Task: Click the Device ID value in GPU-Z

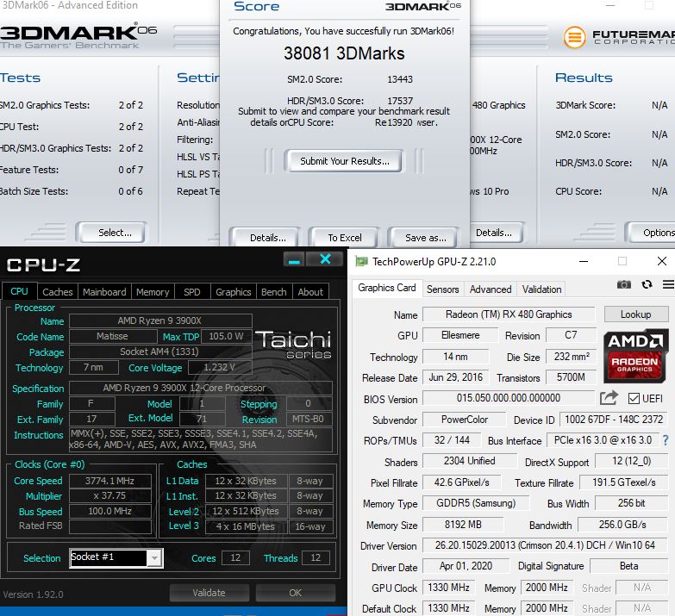Action: (x=614, y=419)
